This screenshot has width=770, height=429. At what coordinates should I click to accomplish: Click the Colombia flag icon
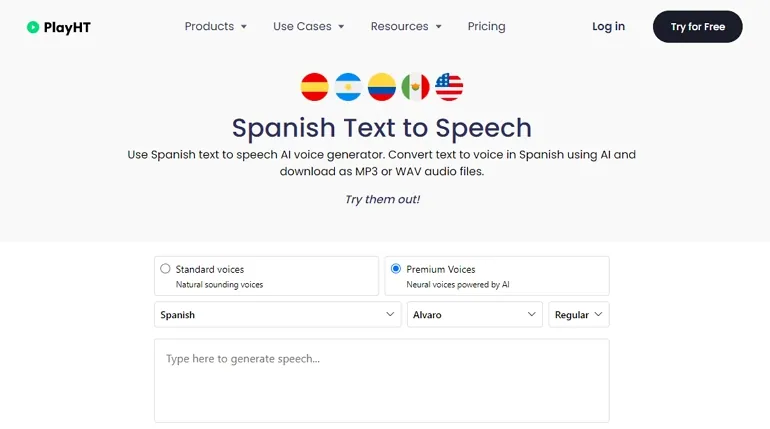(x=382, y=87)
